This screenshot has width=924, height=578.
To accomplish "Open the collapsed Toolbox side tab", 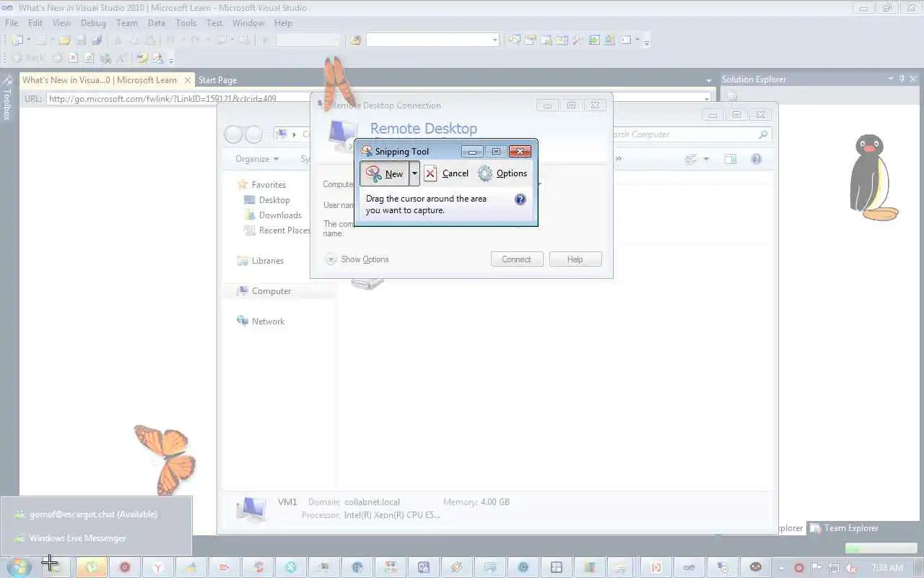I will click(x=7, y=97).
